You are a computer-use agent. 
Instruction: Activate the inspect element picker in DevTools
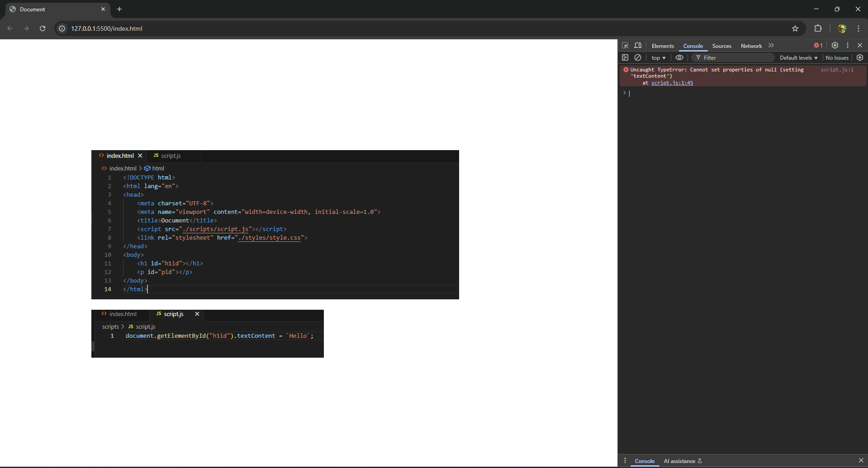625,46
